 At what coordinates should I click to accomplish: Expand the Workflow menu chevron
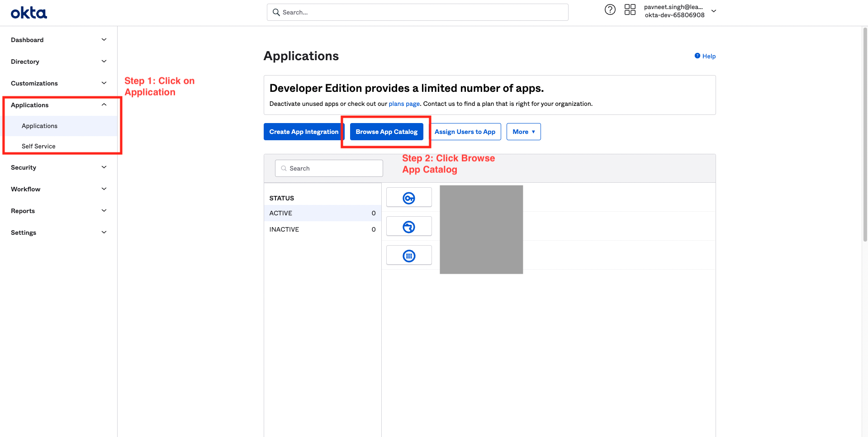pyautogui.click(x=104, y=189)
